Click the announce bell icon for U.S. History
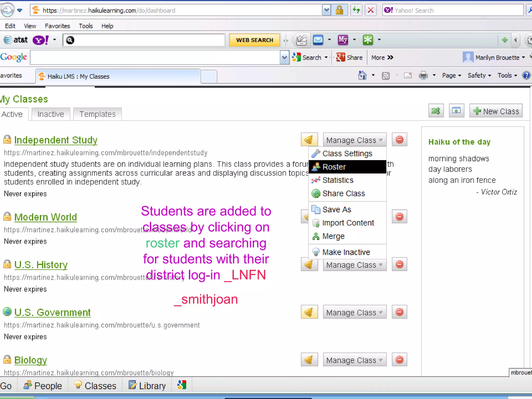532x399 pixels. (309, 264)
